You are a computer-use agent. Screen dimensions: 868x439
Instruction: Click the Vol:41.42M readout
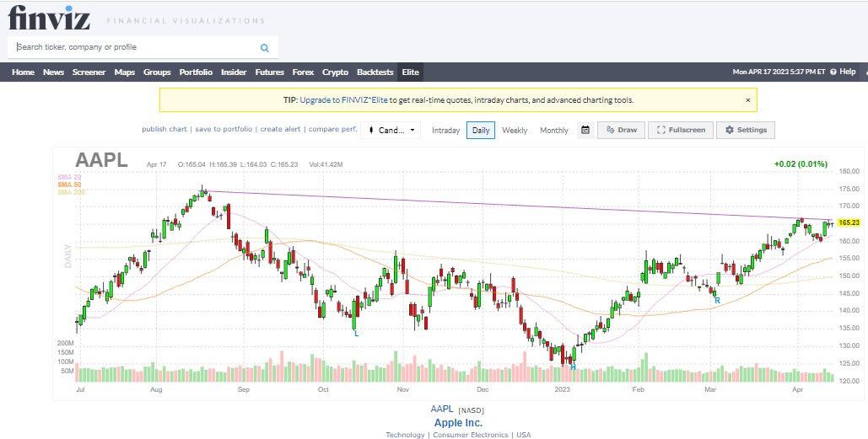pyautogui.click(x=326, y=164)
